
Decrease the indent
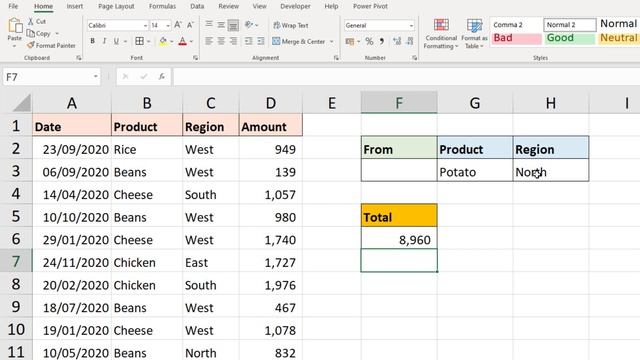click(248, 41)
